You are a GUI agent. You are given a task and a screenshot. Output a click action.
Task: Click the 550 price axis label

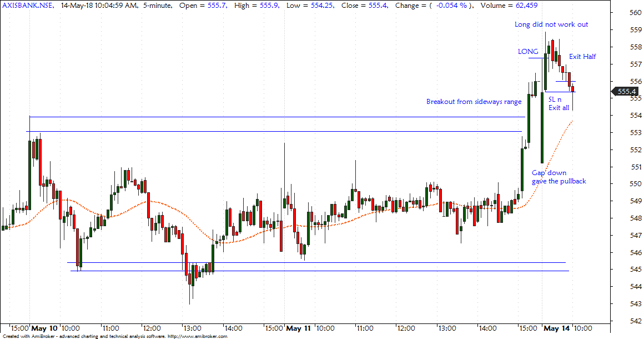coord(636,184)
